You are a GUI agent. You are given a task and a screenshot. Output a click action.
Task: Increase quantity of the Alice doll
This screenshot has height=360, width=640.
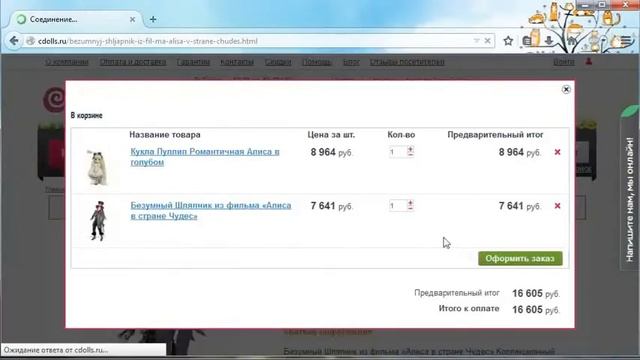[411, 149]
